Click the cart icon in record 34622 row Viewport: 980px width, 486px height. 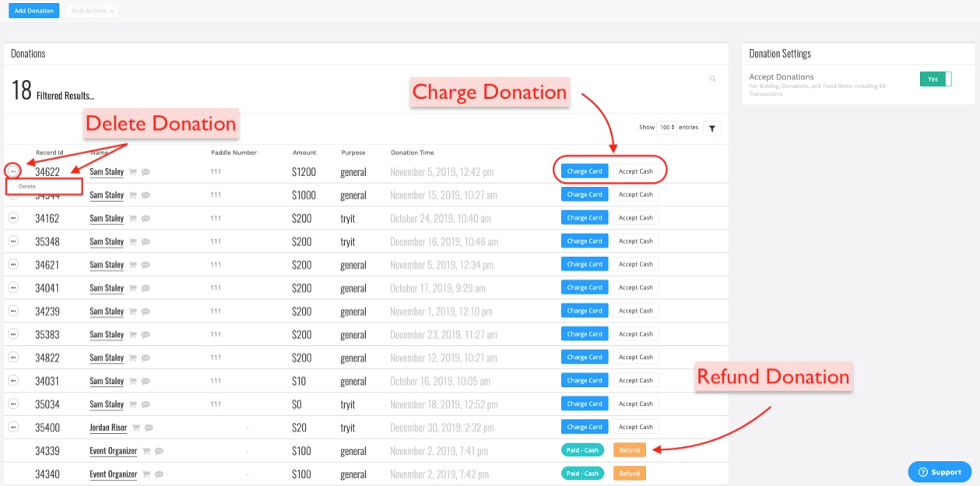pyautogui.click(x=132, y=172)
